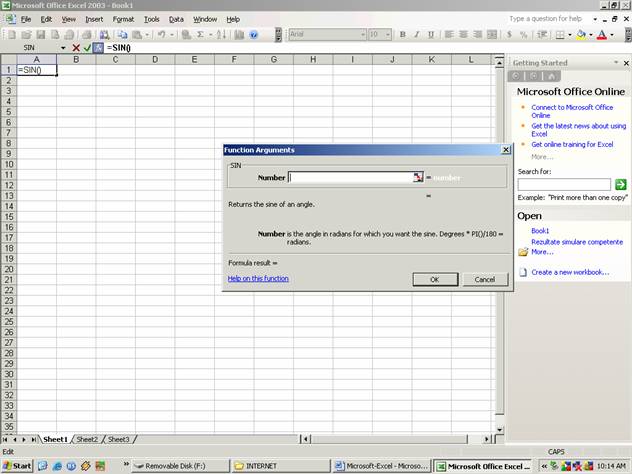
Task: Click the Font Color red A
Action: click(602, 35)
